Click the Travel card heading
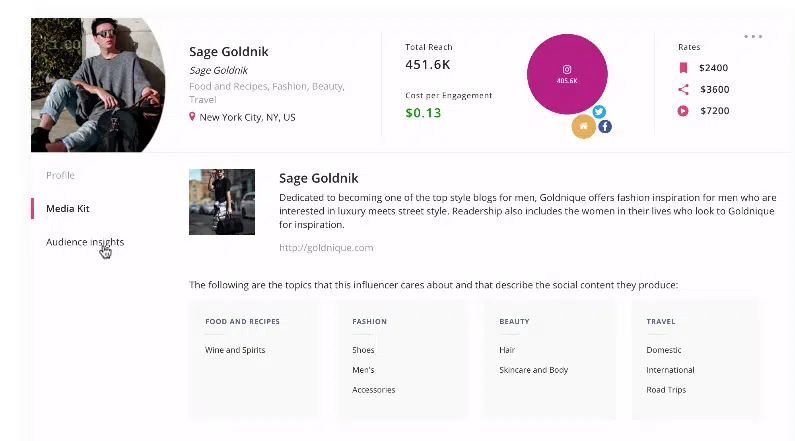This screenshot has width=795, height=441. click(x=661, y=321)
